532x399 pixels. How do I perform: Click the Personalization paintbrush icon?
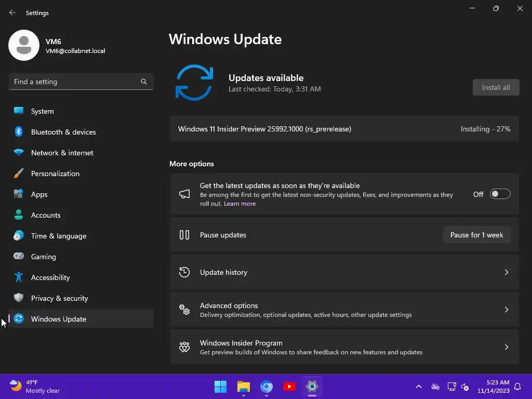pyautogui.click(x=19, y=174)
